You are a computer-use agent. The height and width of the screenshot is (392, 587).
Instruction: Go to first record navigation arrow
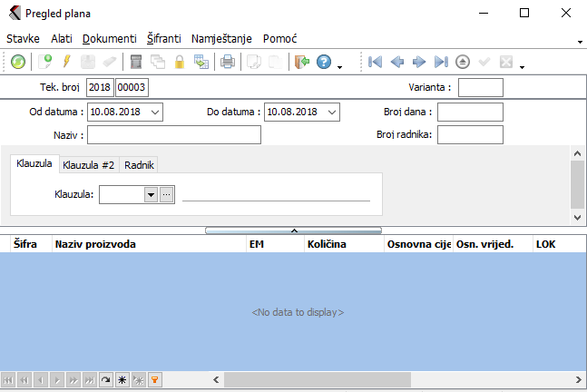click(x=376, y=63)
